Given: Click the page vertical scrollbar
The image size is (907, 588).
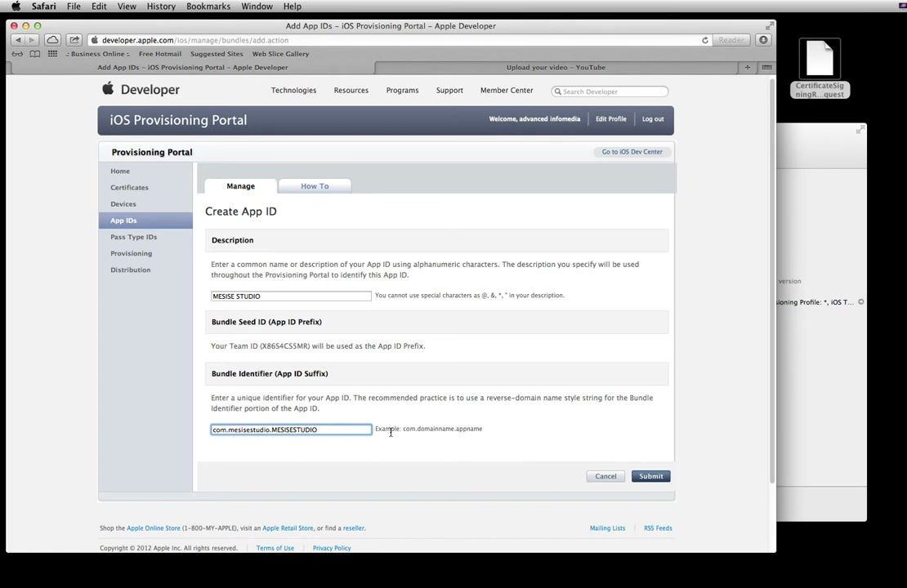Looking at the screenshot, I should pos(771,281).
